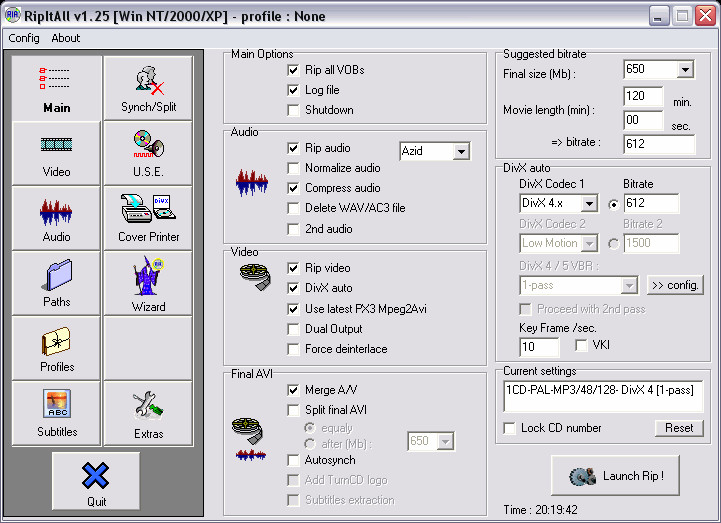Select the Bitrate 612 radio button
The image size is (721, 523).
coord(613,204)
